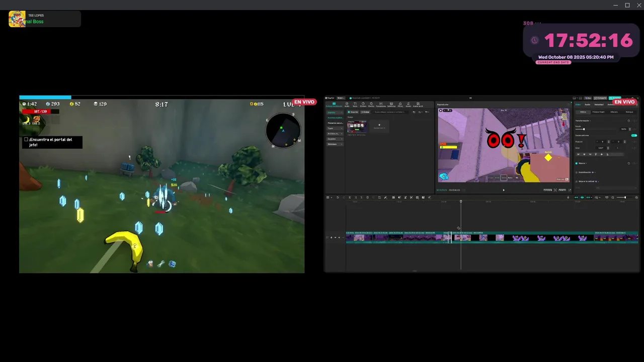This screenshot has height=362, width=644.
Task: Click the trash Delete clip icon
Action: click(367, 197)
